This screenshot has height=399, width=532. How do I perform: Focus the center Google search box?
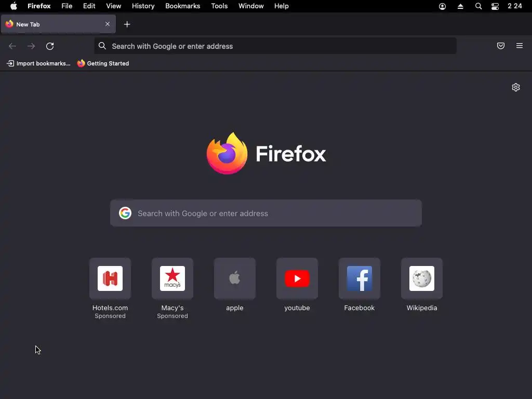[266, 213]
